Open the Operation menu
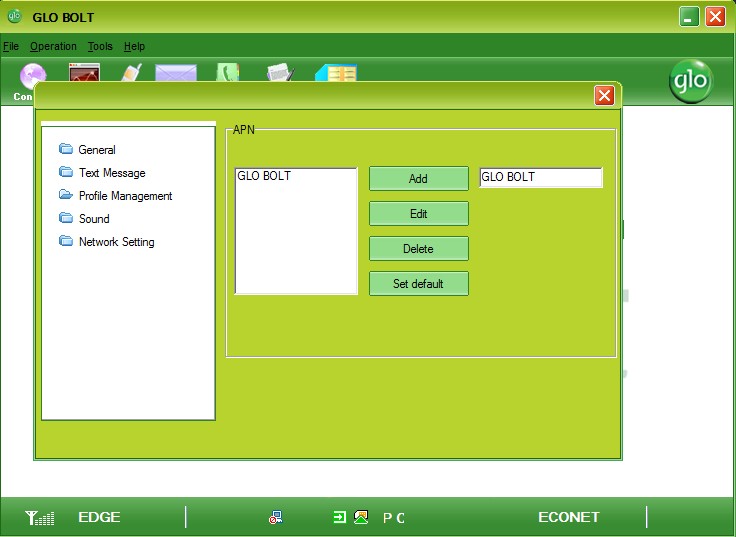Viewport: 736px width, 537px height. tap(53, 46)
